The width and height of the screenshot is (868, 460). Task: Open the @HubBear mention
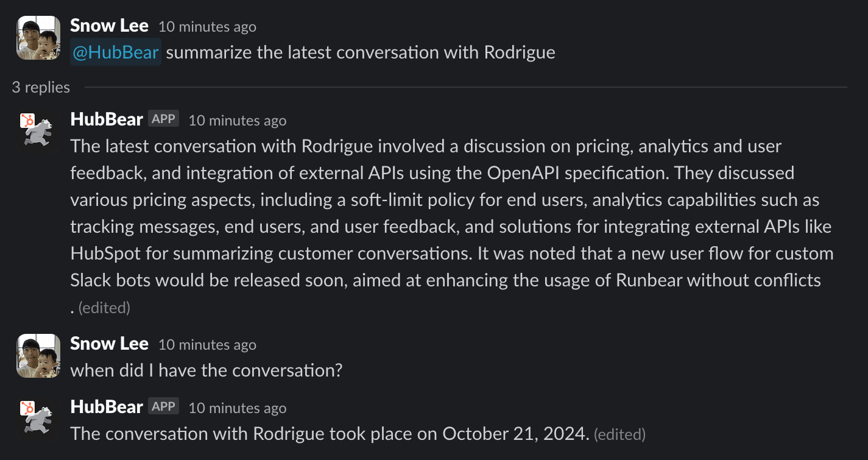116,52
